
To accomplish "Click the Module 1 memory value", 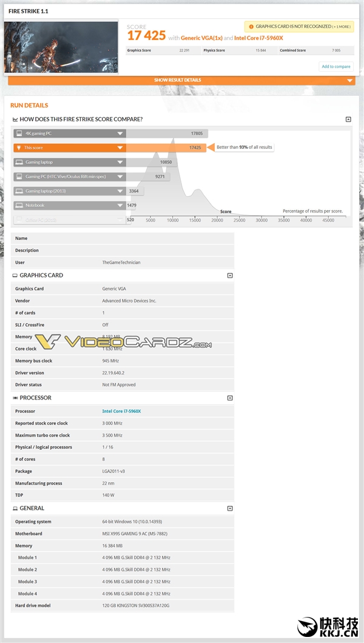I will point(136,558).
